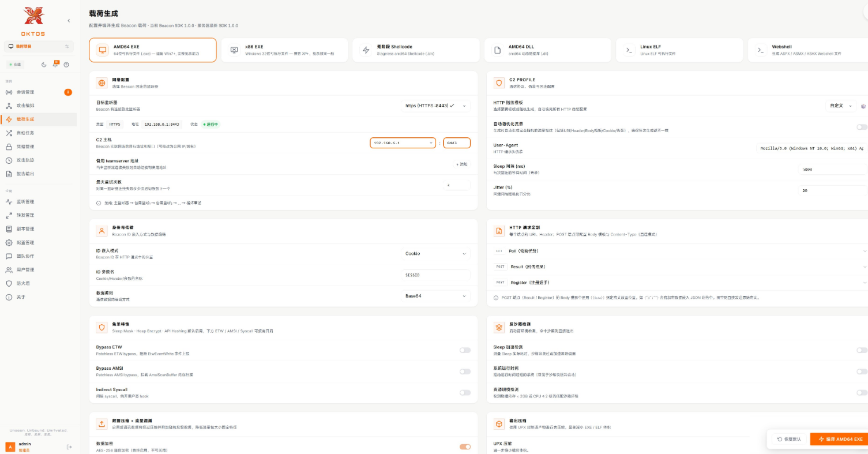868x454 pixels.
Task: Select the Webshell payload card
Action: click(x=808, y=50)
